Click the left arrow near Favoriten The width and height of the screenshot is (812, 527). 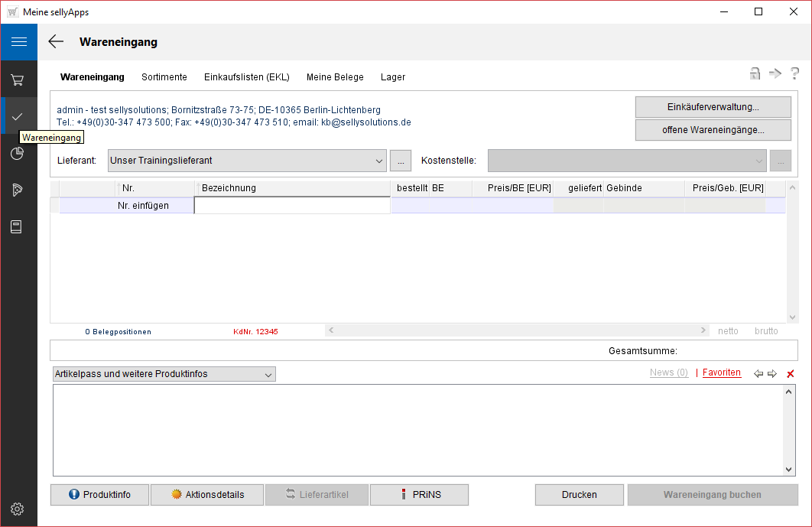click(758, 374)
